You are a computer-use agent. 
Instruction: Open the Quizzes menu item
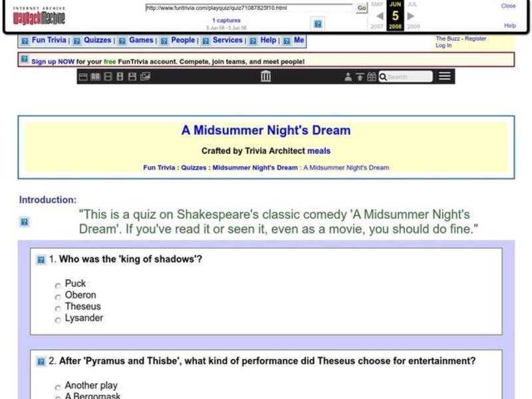point(97,40)
